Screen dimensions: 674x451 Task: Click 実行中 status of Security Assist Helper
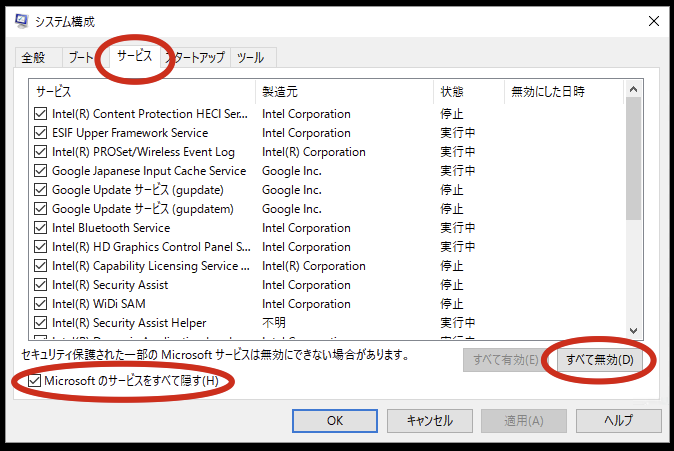click(x=458, y=323)
